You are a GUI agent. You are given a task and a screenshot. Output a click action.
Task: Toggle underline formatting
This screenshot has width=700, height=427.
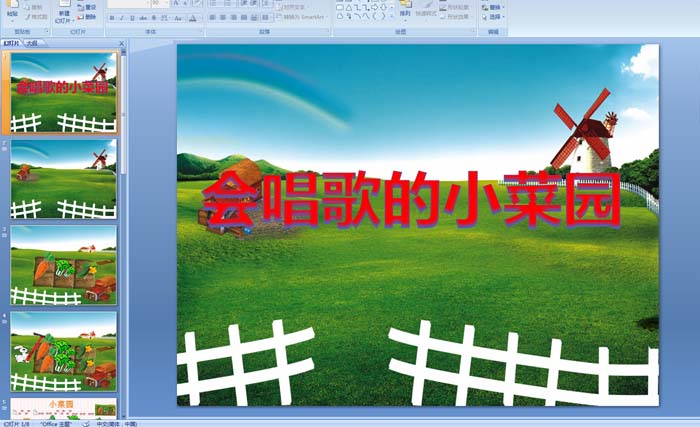(x=133, y=18)
